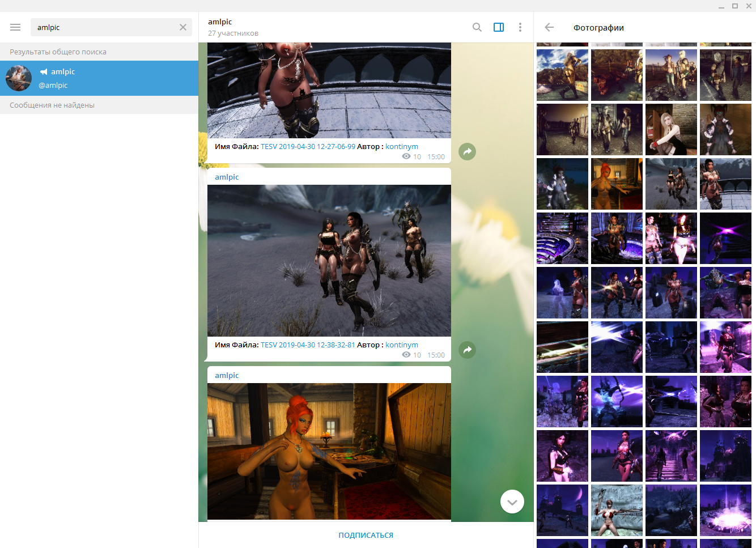Search in channel using the magnifier icon
This screenshot has height=548, width=756.
pos(477,27)
